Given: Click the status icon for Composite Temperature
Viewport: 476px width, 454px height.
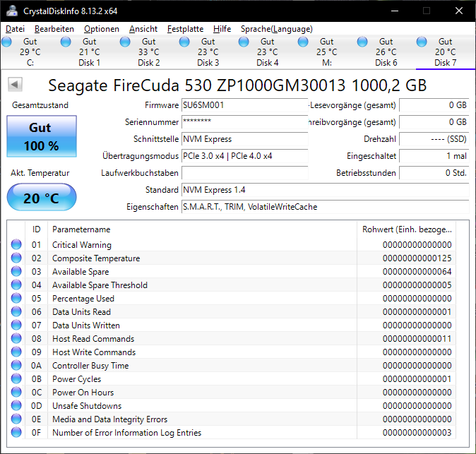Looking at the screenshot, I should coord(16,258).
